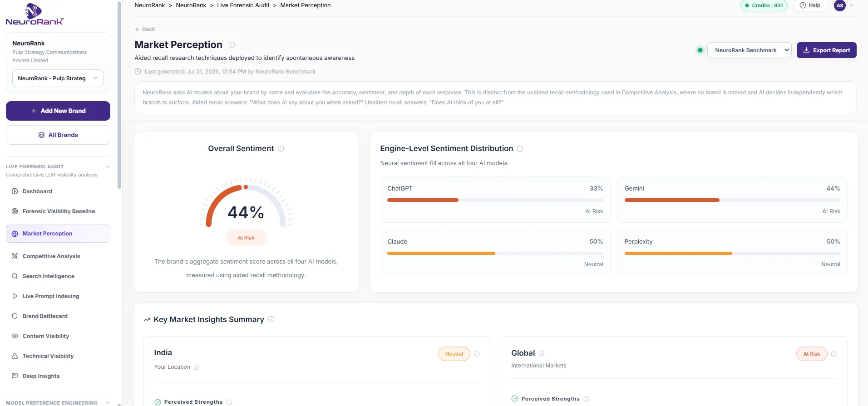
Task: Click the AS user avatar
Action: pos(840,5)
